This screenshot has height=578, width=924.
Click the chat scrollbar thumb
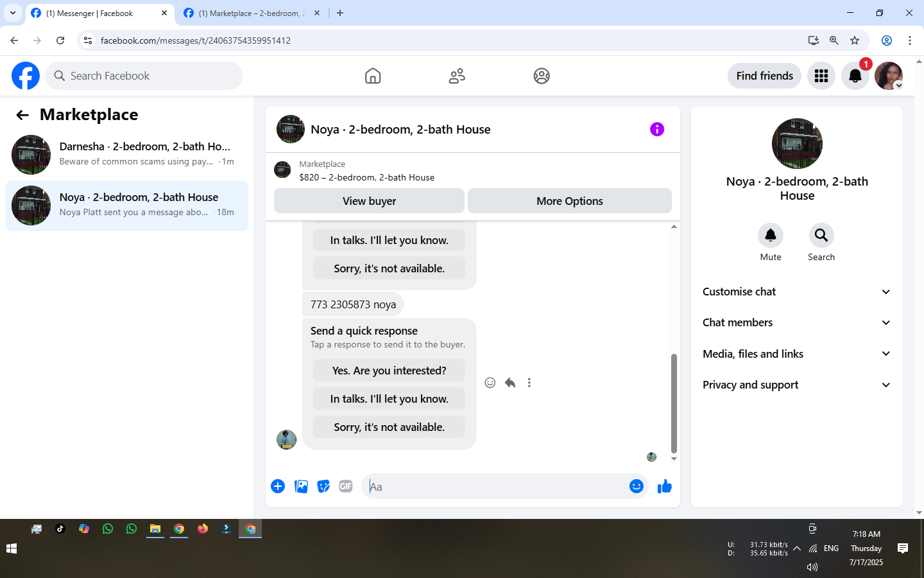click(x=674, y=403)
